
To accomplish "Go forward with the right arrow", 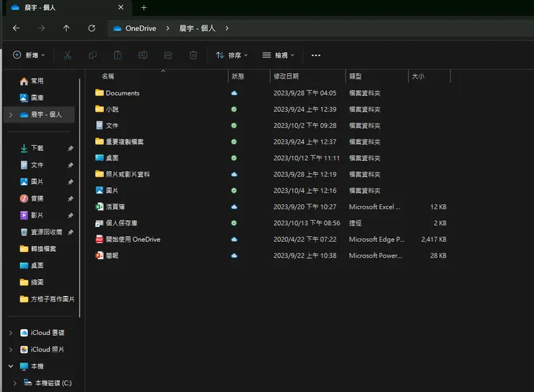I will 41,28.
